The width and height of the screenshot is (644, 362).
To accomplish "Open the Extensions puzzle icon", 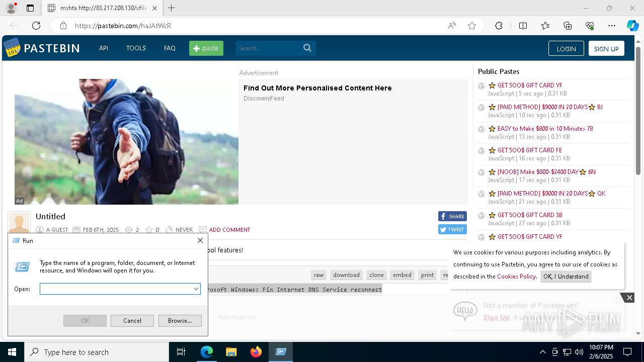I will click(x=499, y=26).
